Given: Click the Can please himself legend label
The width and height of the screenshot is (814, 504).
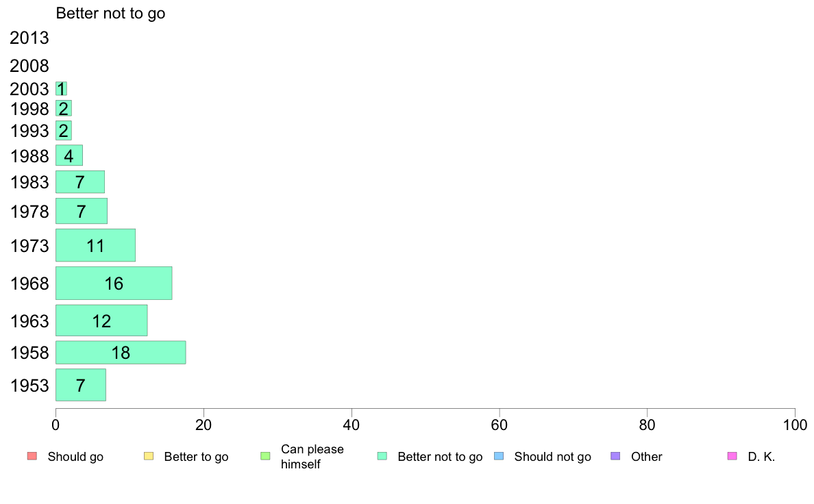Looking at the screenshot, I should click(312, 457).
